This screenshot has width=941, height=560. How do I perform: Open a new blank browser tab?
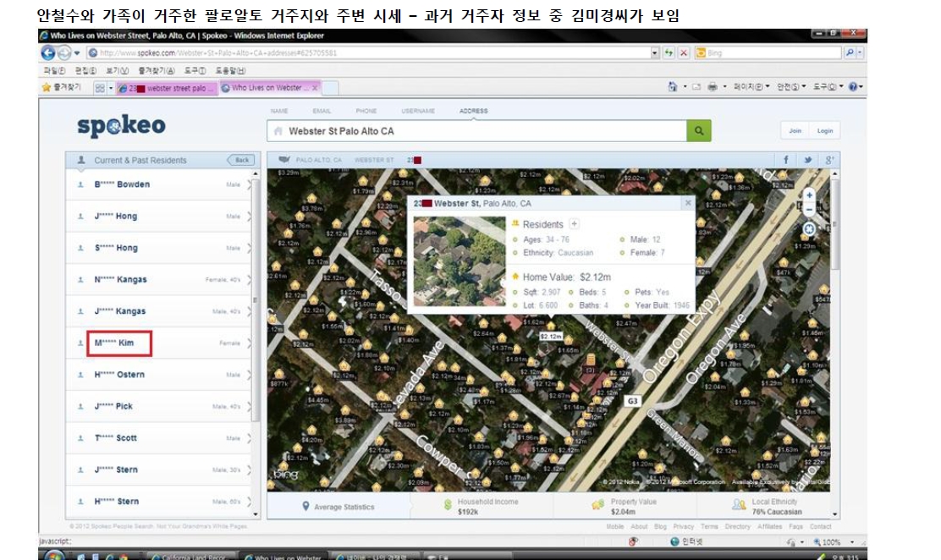click(331, 88)
